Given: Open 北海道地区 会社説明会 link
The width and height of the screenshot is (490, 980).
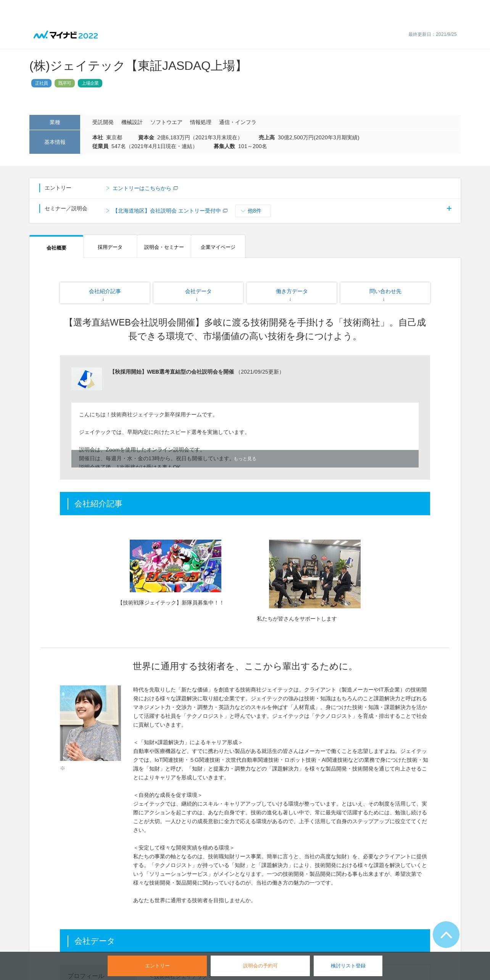Looking at the screenshot, I should tap(167, 211).
